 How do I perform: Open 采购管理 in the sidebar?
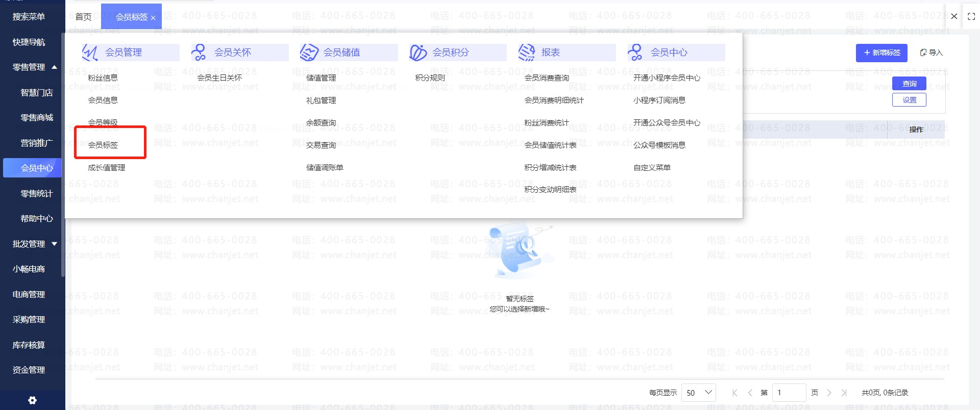[29, 319]
